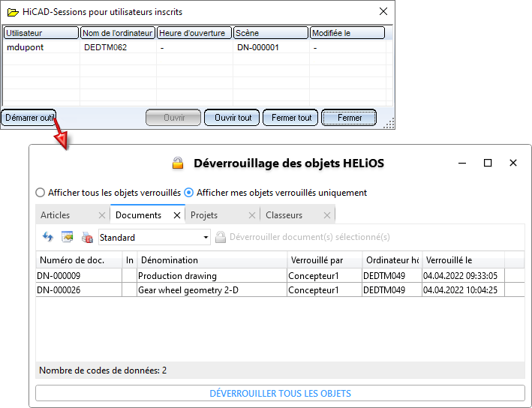Click the padlock icon in HELiOS window title
532x408 pixels.
178,163
